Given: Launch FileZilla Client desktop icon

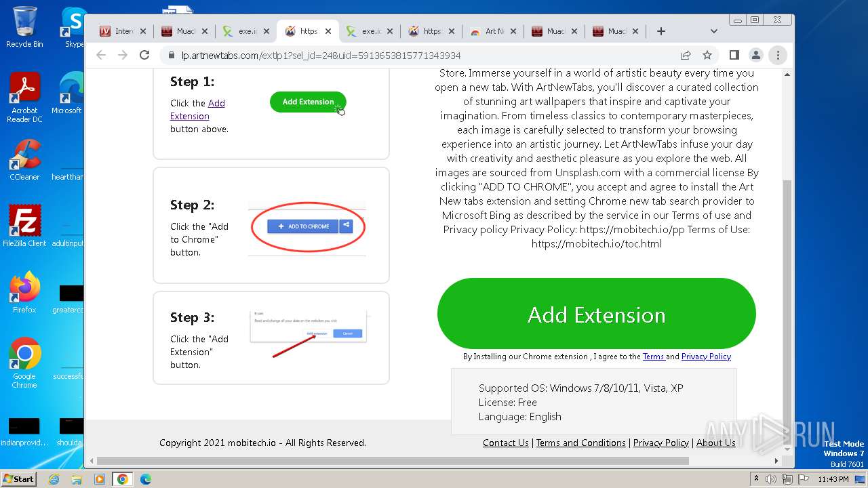Looking at the screenshot, I should [x=24, y=226].
